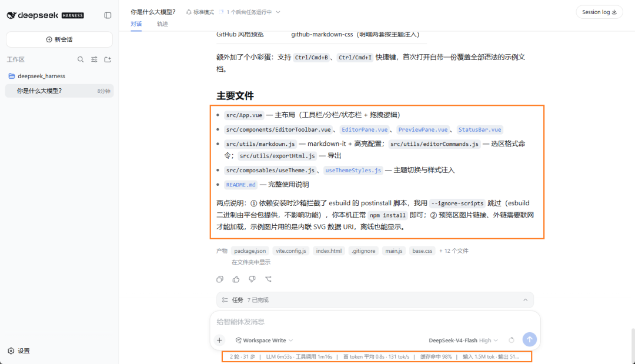Give a thumbs up to the response

[x=236, y=279]
